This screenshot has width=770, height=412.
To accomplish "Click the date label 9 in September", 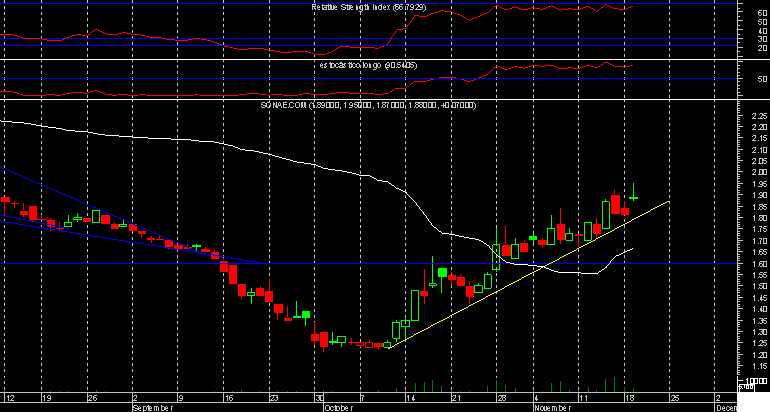I will click(x=180, y=398).
